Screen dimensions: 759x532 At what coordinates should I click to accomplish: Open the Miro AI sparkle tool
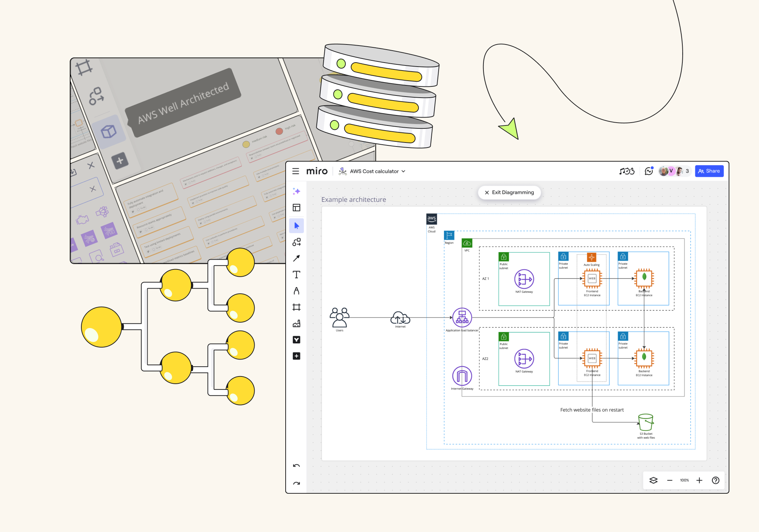point(297,191)
